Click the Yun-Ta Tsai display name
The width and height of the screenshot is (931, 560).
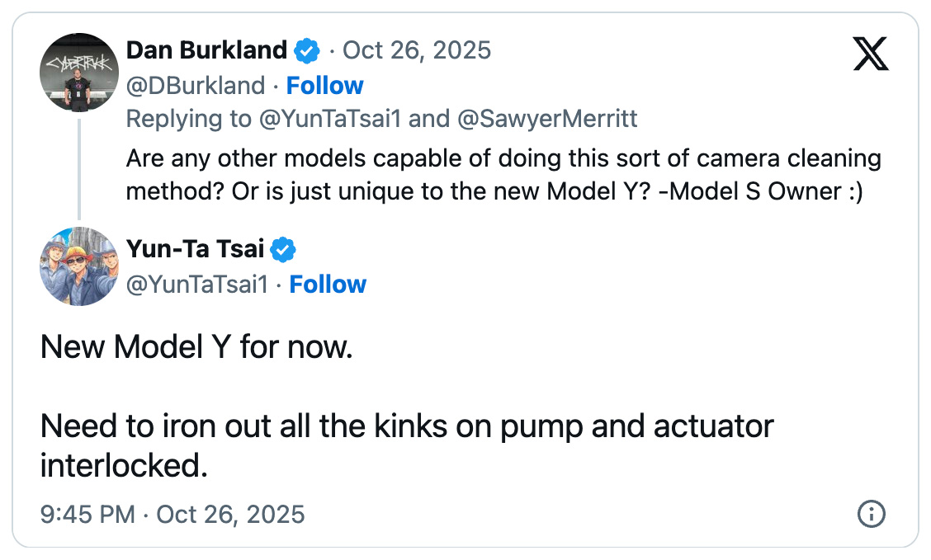195,248
